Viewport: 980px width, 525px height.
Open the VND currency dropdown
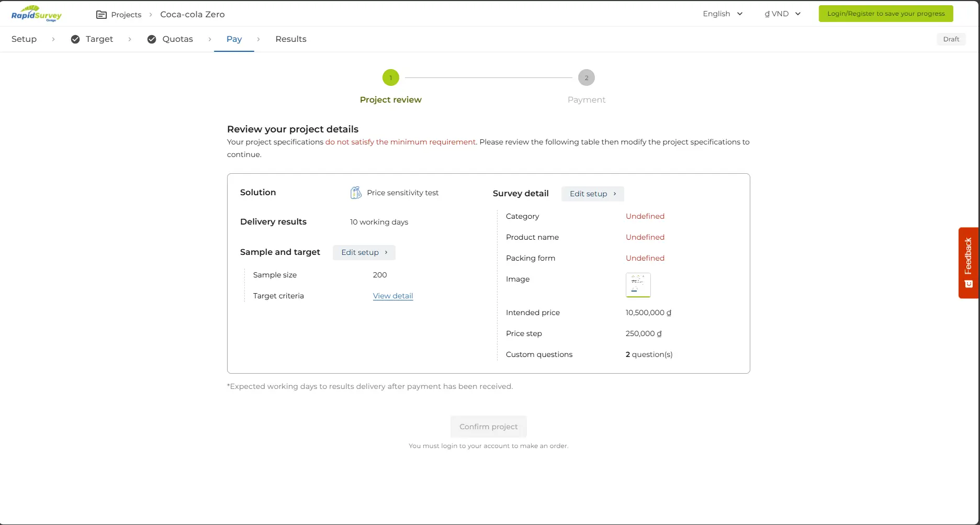pyautogui.click(x=782, y=14)
